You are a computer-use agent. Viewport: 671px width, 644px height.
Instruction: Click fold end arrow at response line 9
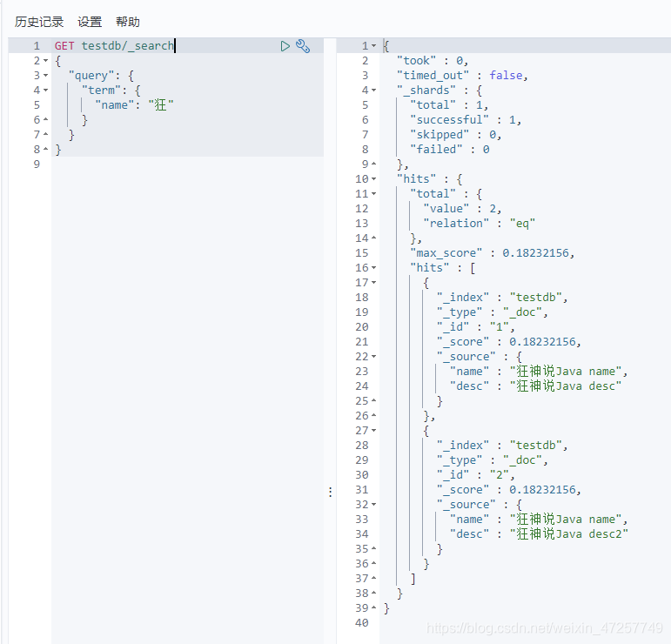374,164
